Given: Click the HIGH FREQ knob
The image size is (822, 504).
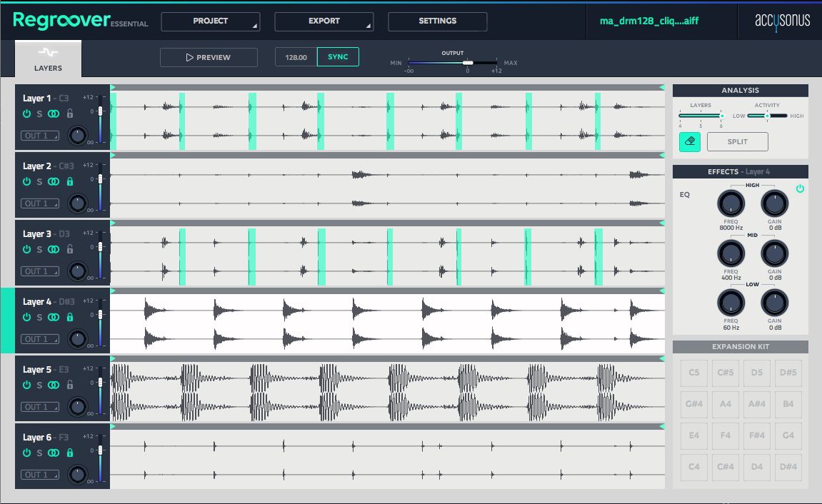Looking at the screenshot, I should tap(731, 203).
